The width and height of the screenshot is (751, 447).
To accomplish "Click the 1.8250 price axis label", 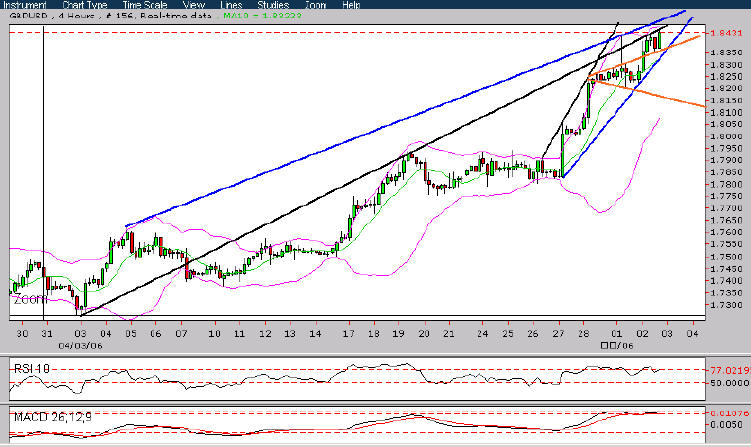I will (x=726, y=76).
